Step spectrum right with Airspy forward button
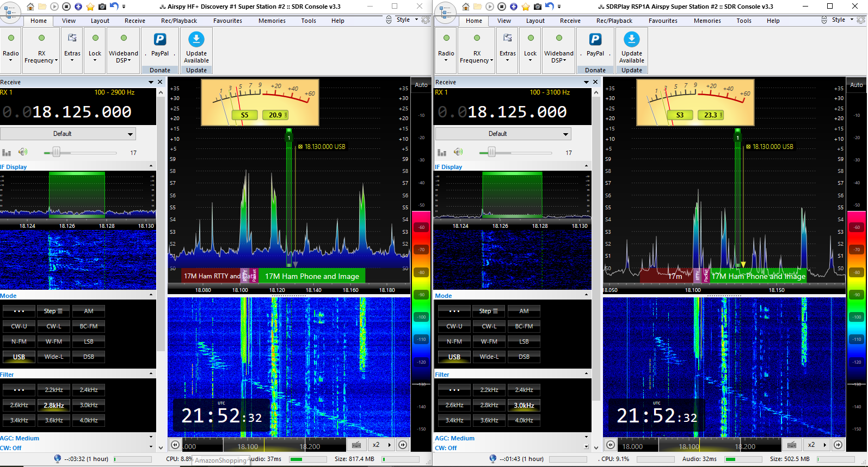Viewport: 868px width, 467px height. 403,445
